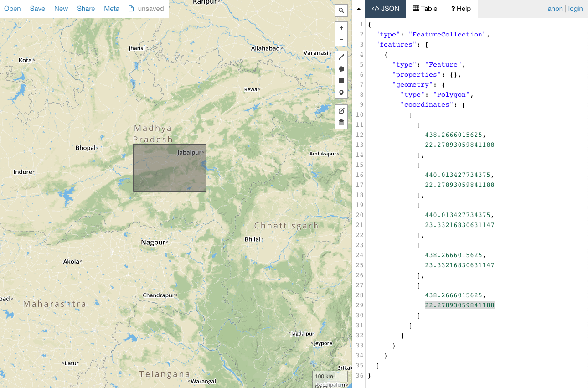This screenshot has width=588, height=388.
Task: Open the Help tab
Action: pyautogui.click(x=461, y=9)
